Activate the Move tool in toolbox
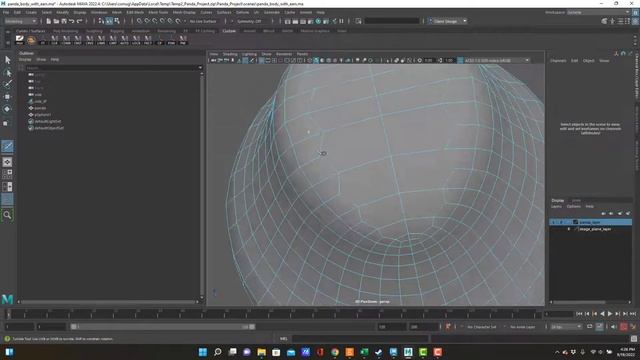 click(x=7, y=97)
